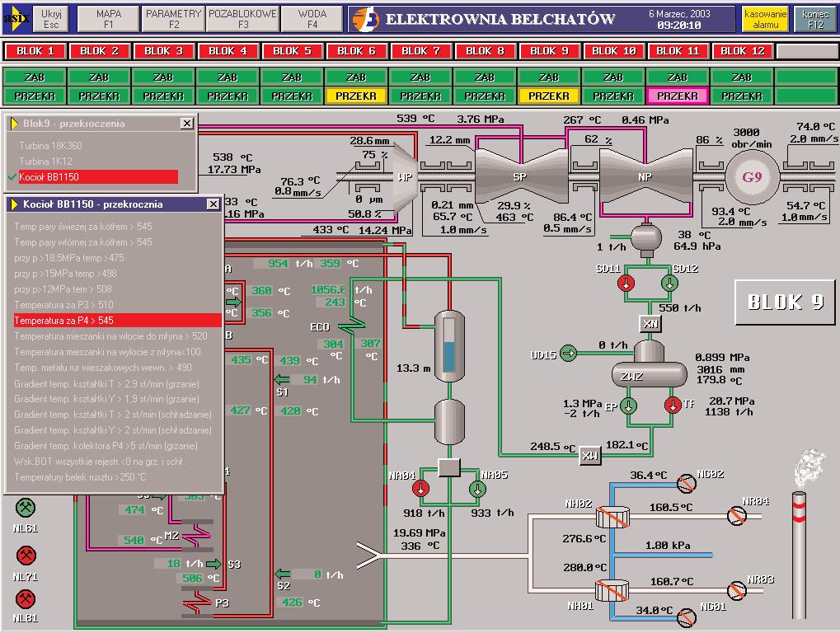
Task: Click the Elektrownia Bełchatów company logo
Action: 366,19
